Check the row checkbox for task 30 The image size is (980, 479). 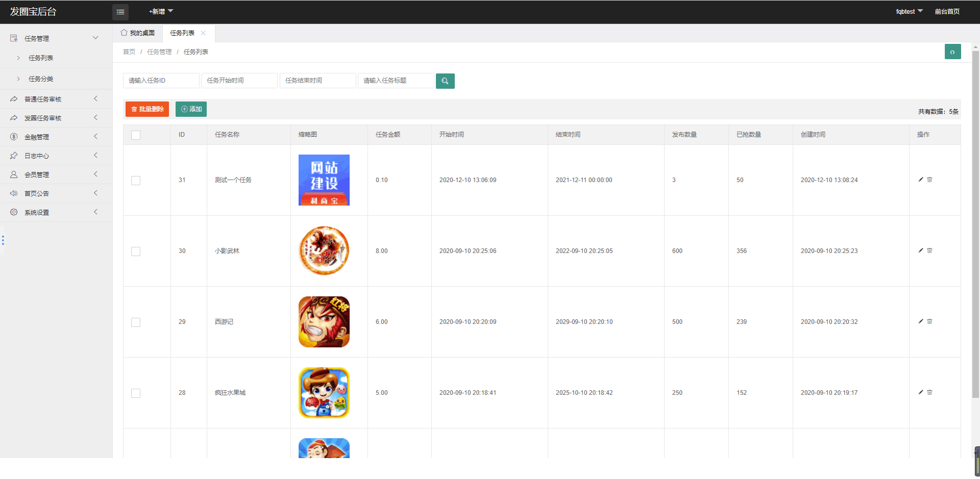point(136,251)
